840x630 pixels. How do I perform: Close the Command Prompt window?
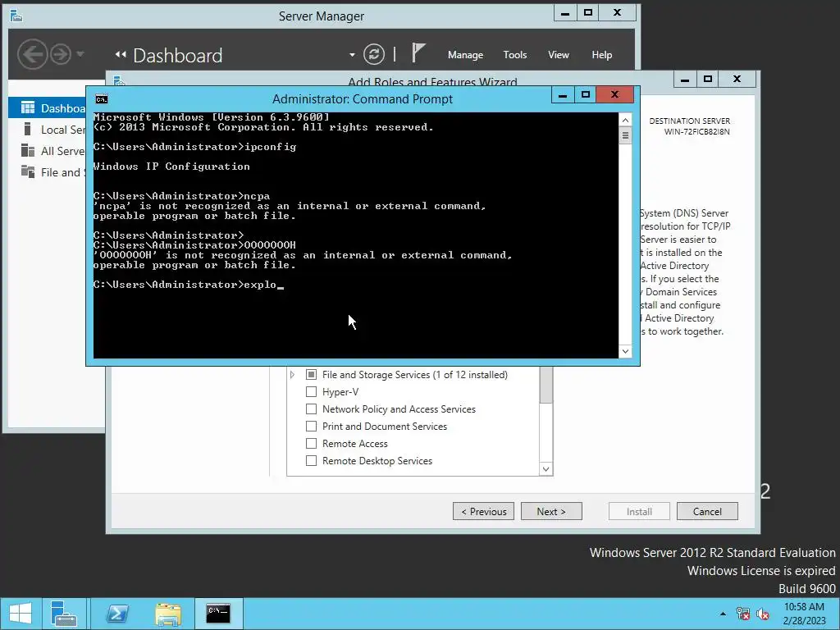(615, 95)
